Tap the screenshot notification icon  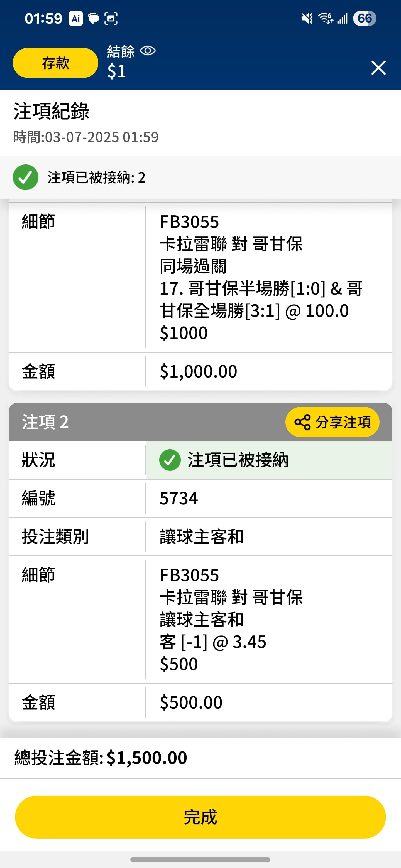pyautogui.click(x=111, y=19)
